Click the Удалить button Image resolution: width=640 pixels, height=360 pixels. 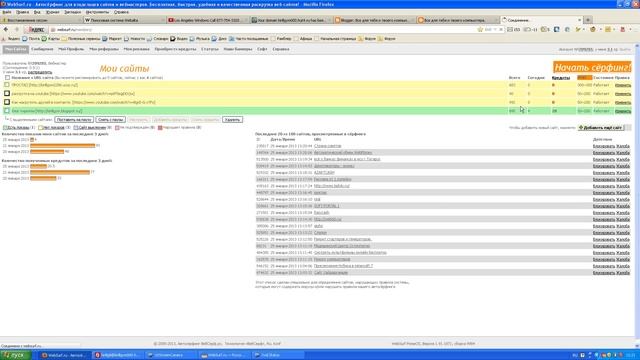(233, 120)
